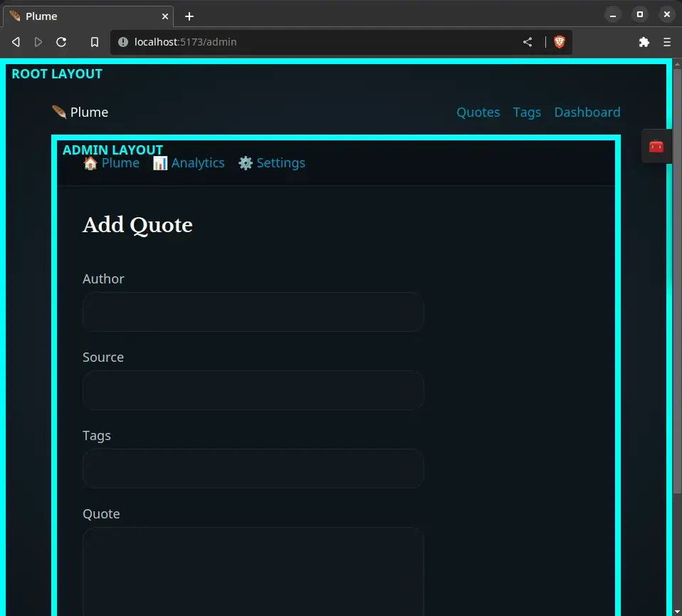Screen dimensions: 682x616
Task: Open the browser hamburger menu
Action: point(667,42)
